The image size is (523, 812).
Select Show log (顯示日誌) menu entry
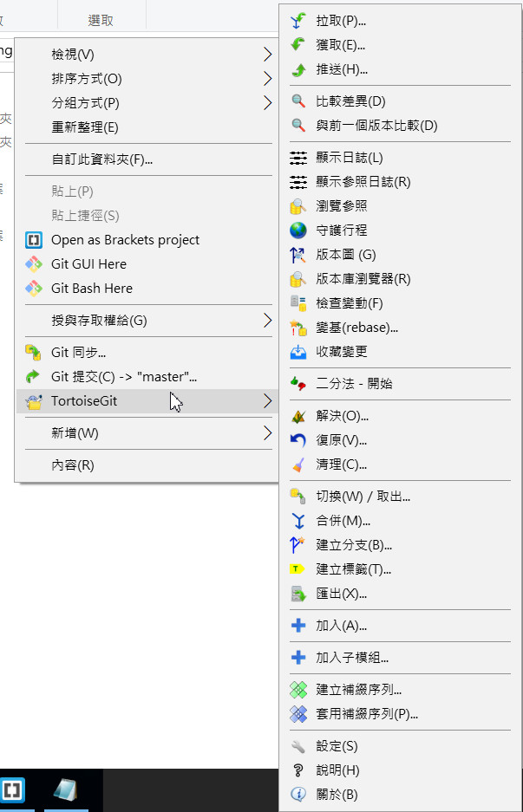349,158
